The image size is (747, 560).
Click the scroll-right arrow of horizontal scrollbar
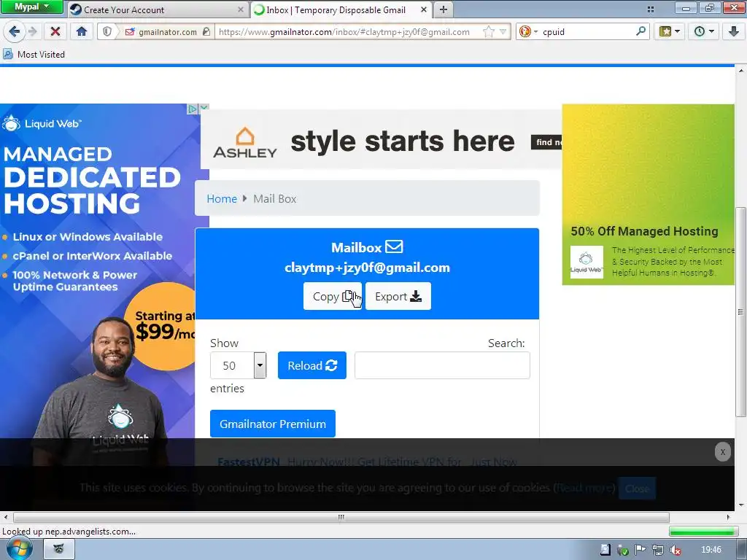tap(728, 517)
